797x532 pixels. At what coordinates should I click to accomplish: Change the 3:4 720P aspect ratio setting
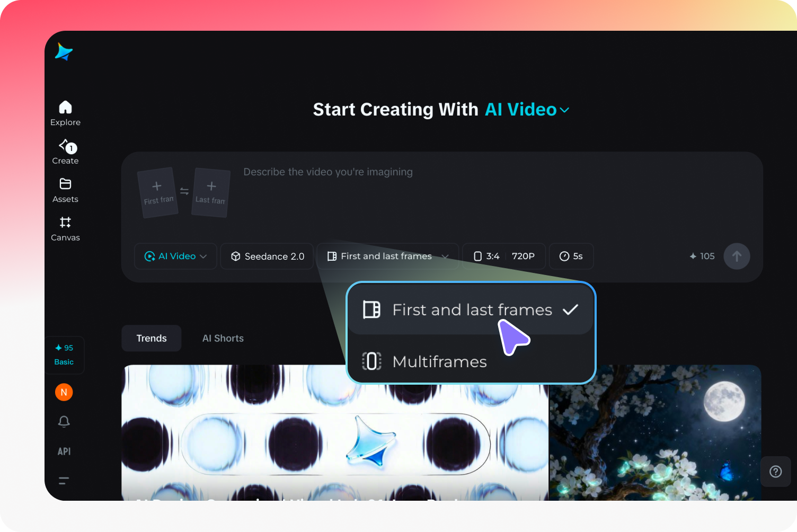(x=504, y=256)
